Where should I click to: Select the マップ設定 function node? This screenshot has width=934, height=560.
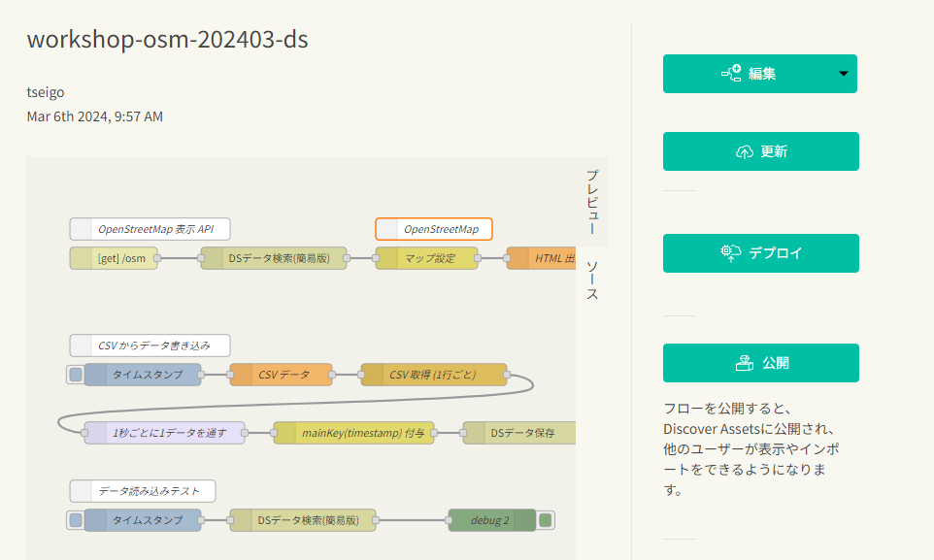427,258
